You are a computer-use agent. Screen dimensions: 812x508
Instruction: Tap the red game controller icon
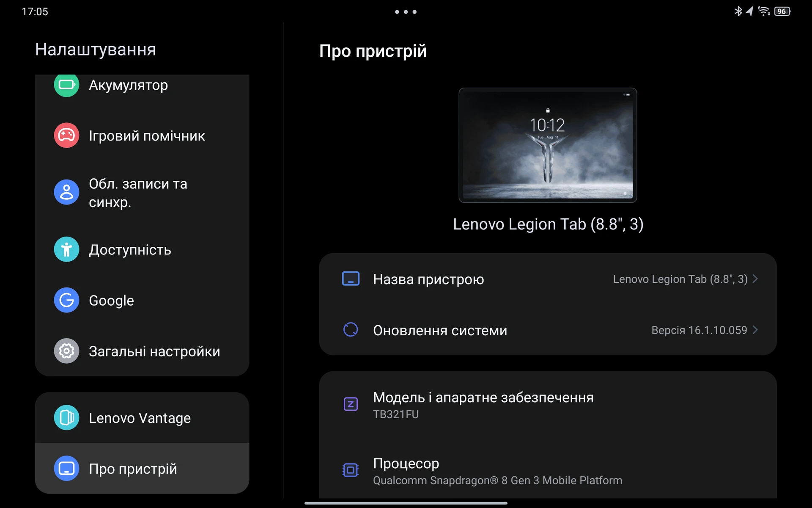(66, 135)
